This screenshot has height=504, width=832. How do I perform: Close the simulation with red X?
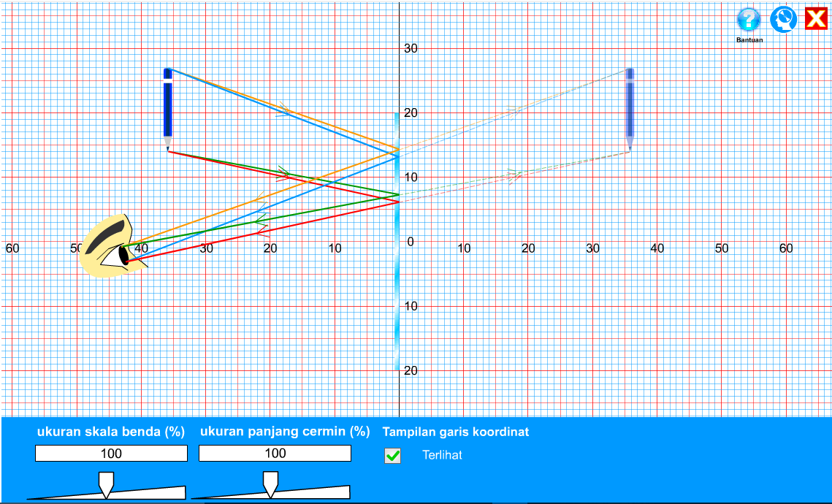(815, 19)
